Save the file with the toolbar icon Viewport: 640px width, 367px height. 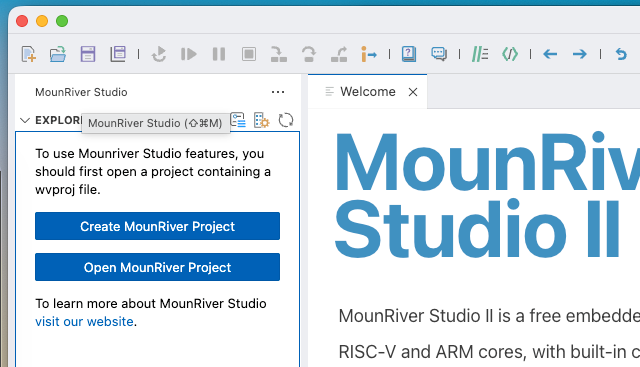88,54
